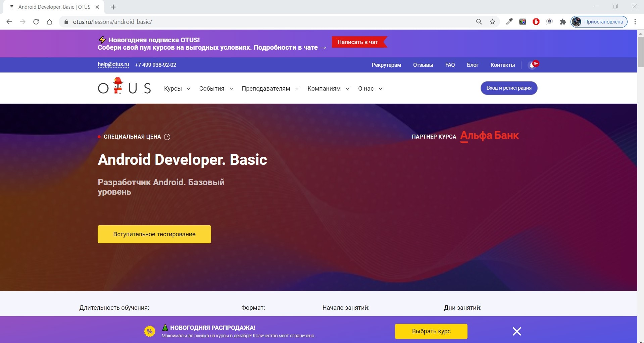Click the OTUS logo
This screenshot has width=644, height=343.
point(124,86)
